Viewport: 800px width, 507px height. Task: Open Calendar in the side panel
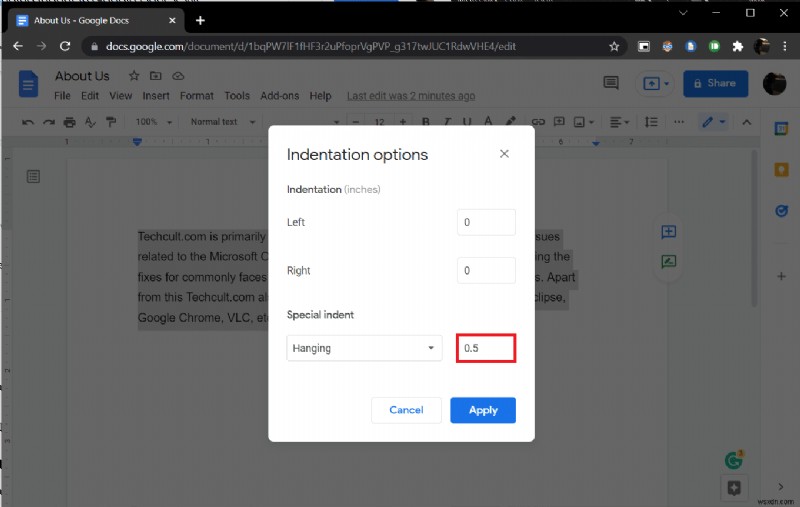click(x=781, y=129)
